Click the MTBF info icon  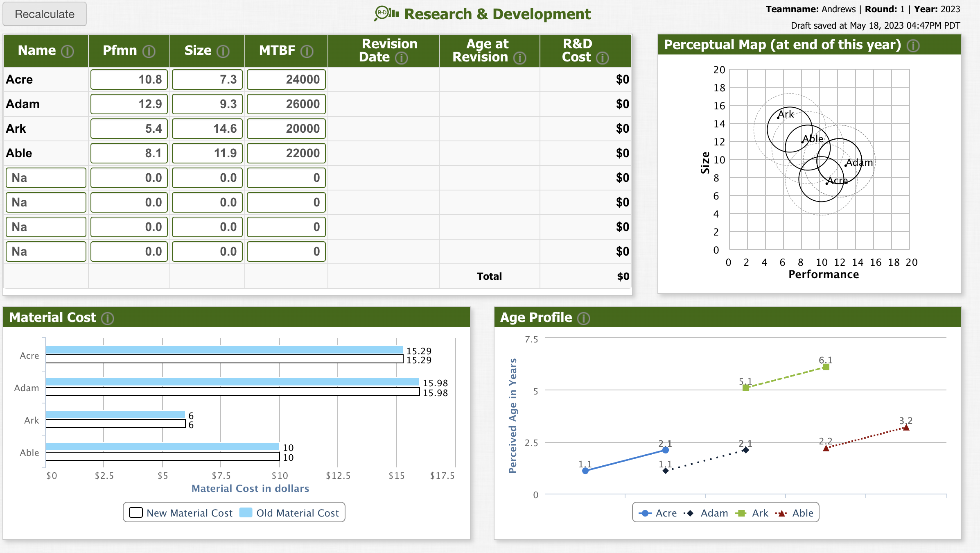click(307, 51)
